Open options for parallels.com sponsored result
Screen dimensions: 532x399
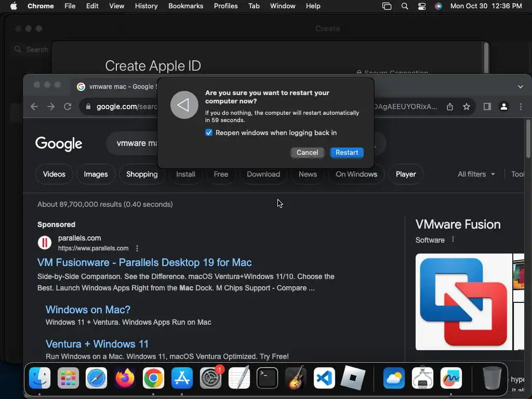tap(137, 248)
